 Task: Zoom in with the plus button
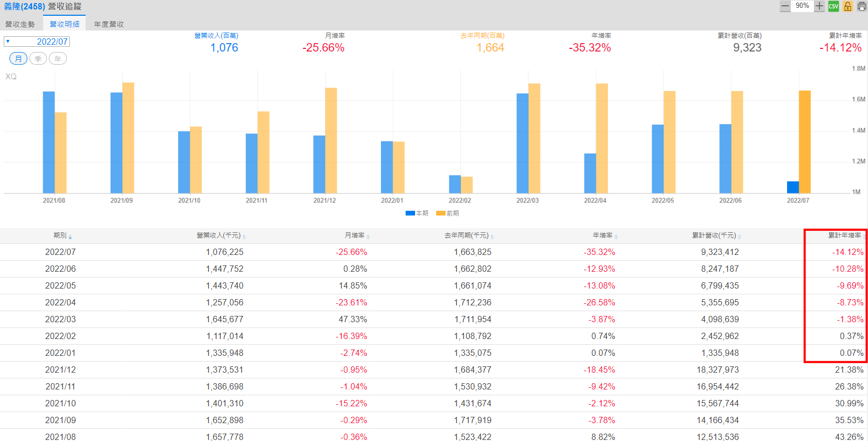coord(819,6)
